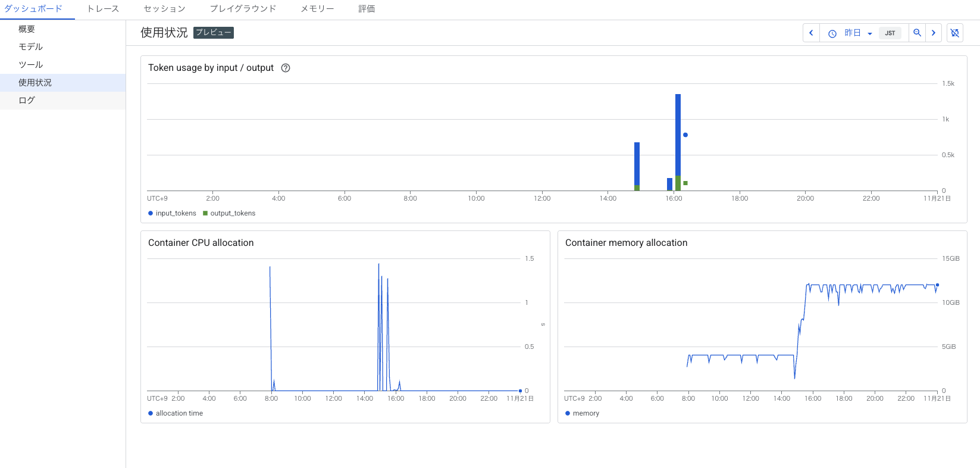Advance to the next time range

934,33
